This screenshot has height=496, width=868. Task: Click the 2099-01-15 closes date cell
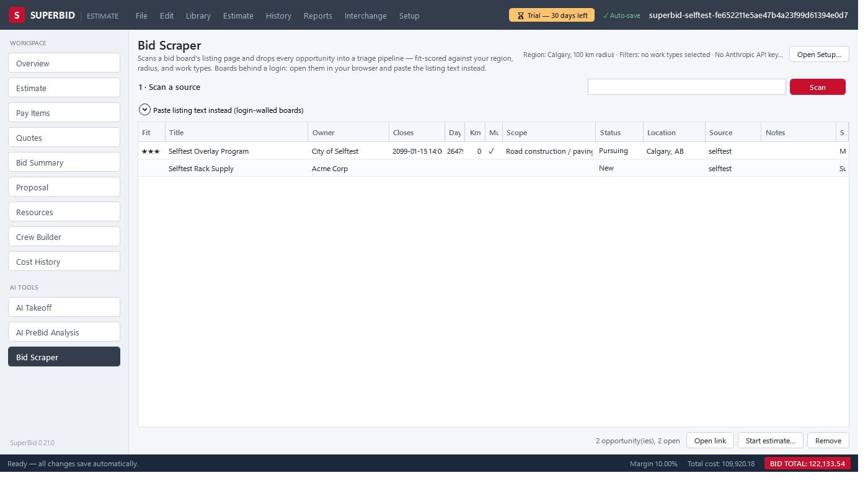click(417, 151)
